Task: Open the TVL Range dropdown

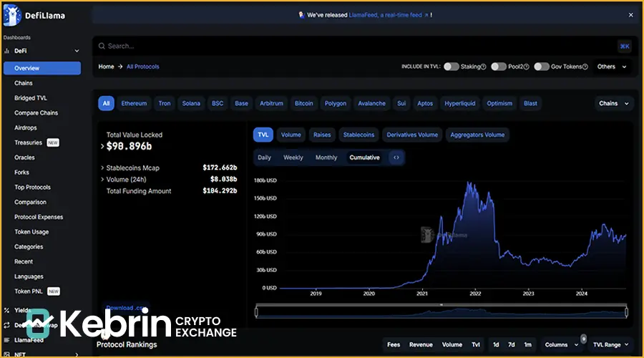Action: (611, 345)
